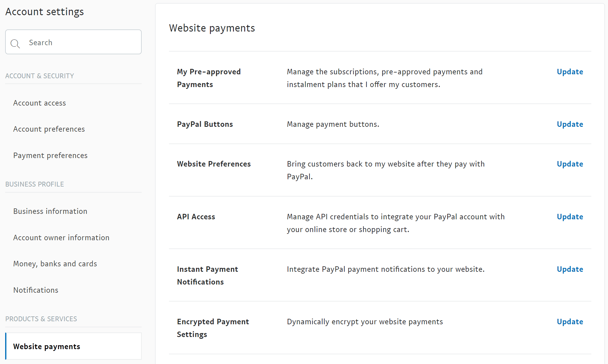The image size is (608, 364).
Task: Open Notifications settings page
Action: (36, 290)
